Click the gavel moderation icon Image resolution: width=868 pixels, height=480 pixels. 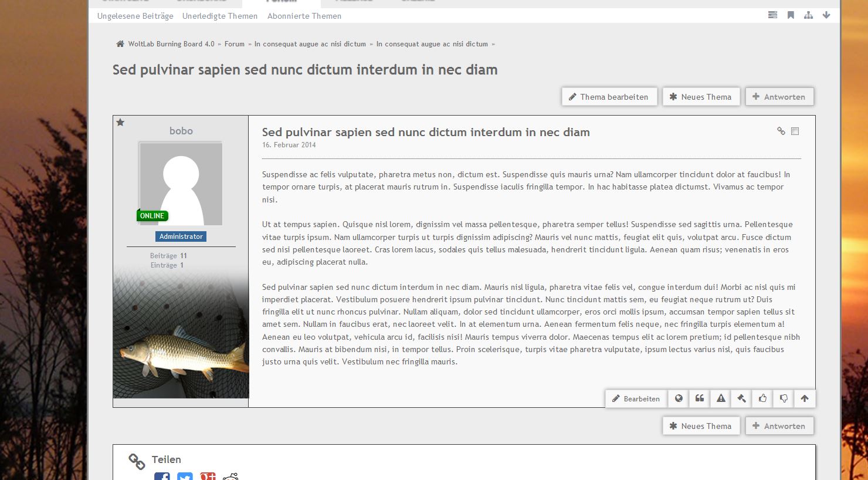(742, 398)
